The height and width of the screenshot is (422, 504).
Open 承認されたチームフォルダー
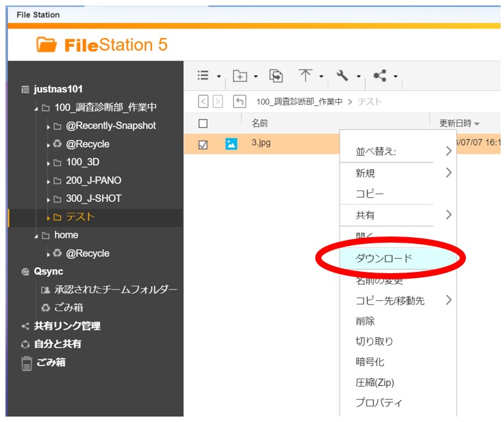pyautogui.click(x=115, y=289)
